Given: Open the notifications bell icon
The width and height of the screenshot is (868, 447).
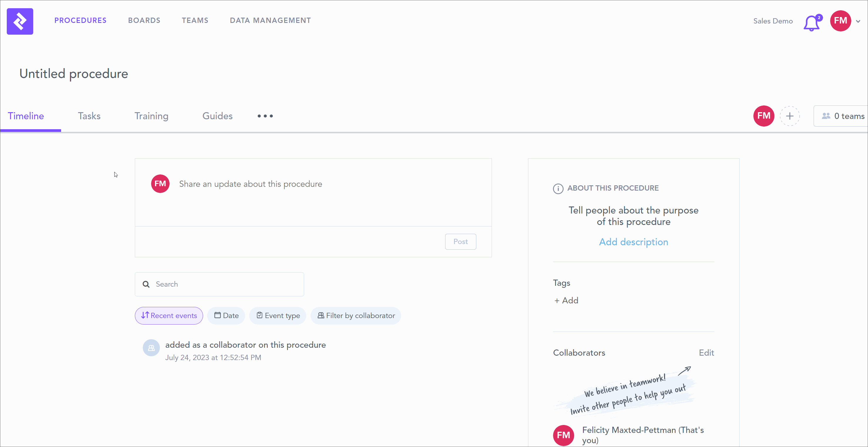Looking at the screenshot, I should tap(811, 23).
